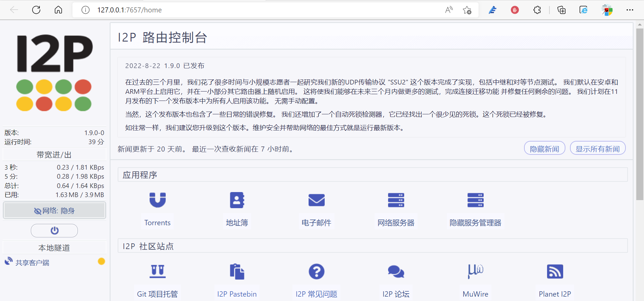
Task: Open the I2P 论坛 text link
Action: (396, 294)
